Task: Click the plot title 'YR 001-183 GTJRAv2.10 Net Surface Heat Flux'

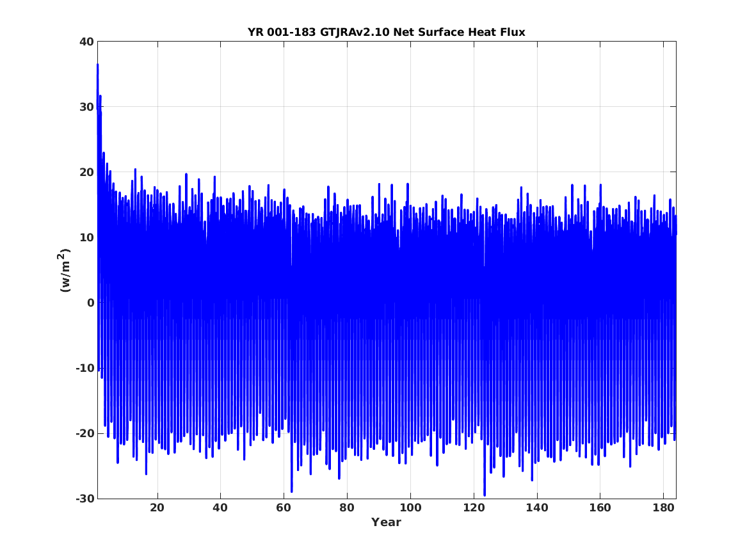Action: pyautogui.click(x=386, y=33)
